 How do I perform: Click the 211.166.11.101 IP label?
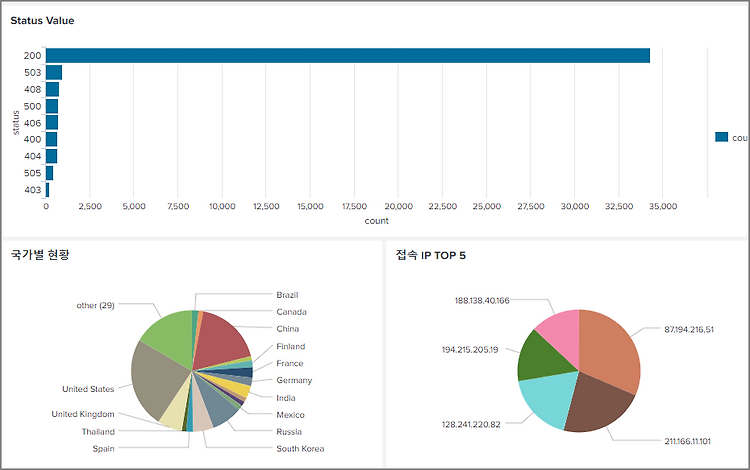tap(687, 441)
